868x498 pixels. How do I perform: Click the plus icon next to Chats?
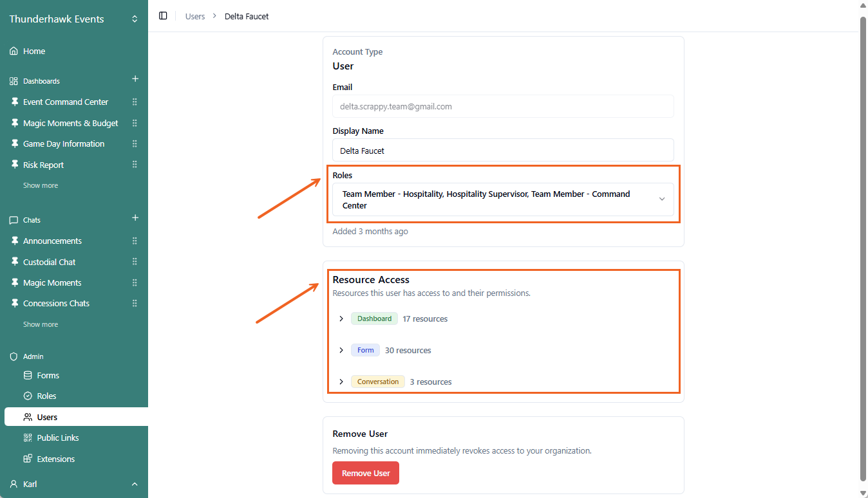(135, 218)
